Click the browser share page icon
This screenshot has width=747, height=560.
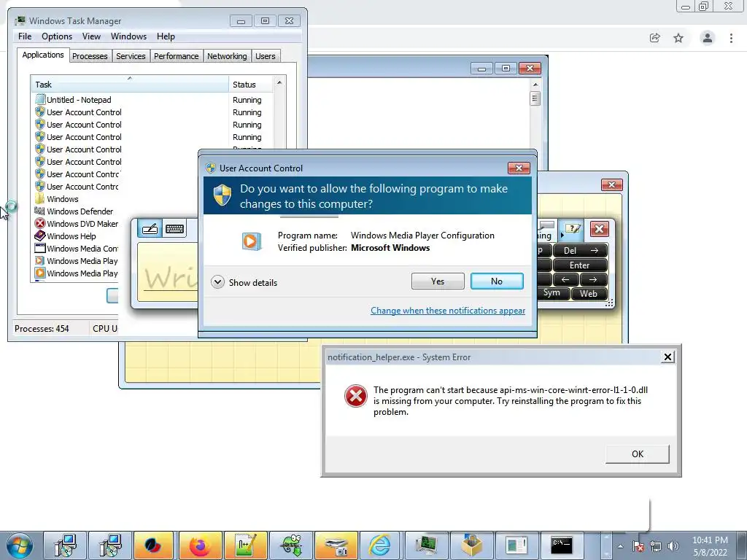[655, 38]
